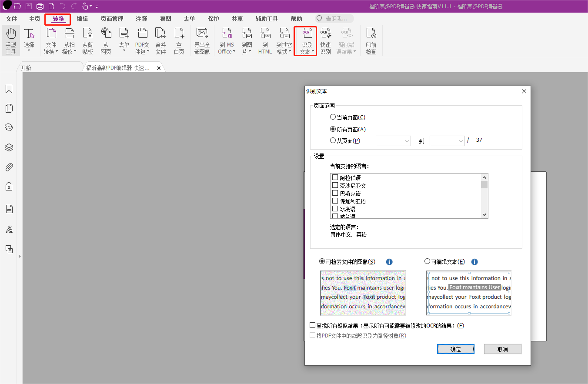Image resolution: width=588 pixels, height=384 pixels.
Task: Click the Print icon in quick access bar
Action: pos(40,6)
